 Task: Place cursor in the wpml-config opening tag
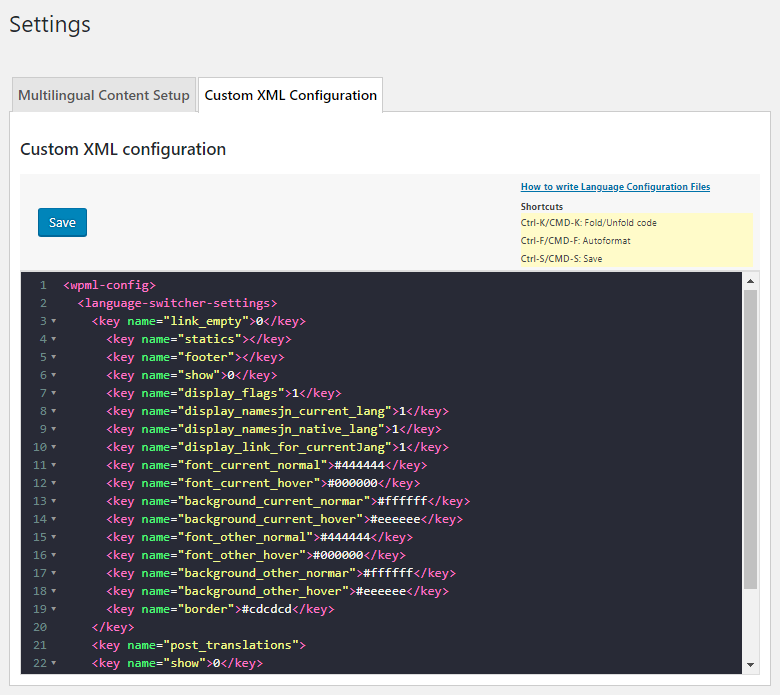tap(109, 285)
